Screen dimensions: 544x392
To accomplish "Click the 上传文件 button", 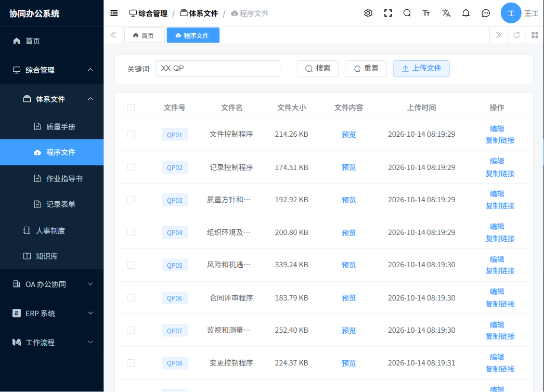I will coord(421,68).
